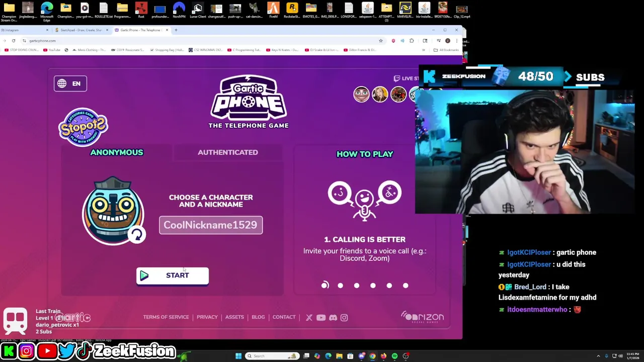Screen dimensions: 644x362
Task: Go to third How To Play slide dot
Action: (357, 286)
